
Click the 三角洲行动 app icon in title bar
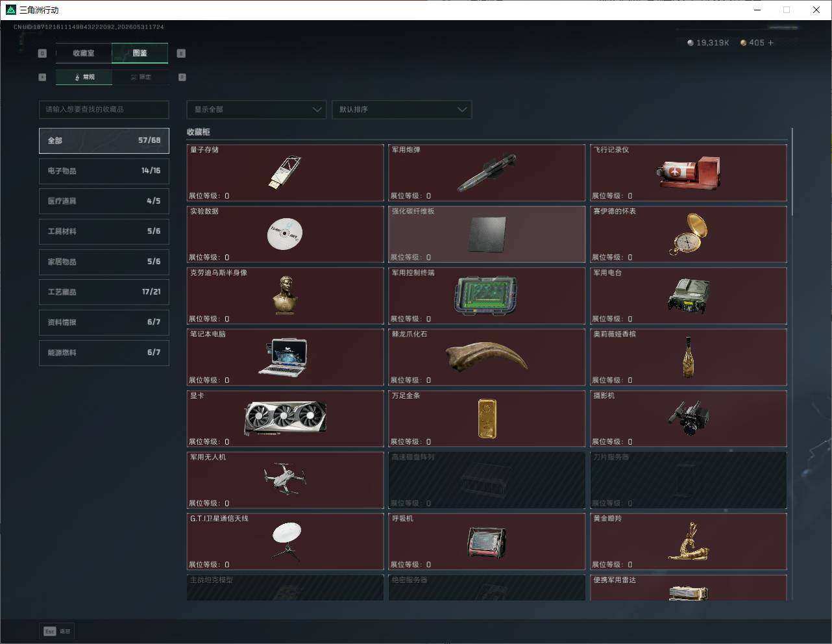click(10, 10)
